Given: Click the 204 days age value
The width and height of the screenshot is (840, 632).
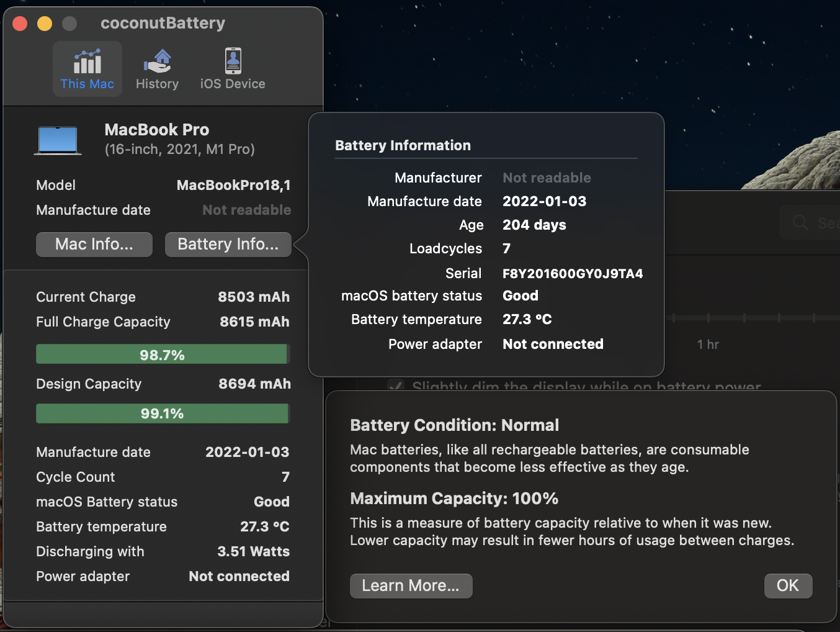Looking at the screenshot, I should pyautogui.click(x=534, y=225).
